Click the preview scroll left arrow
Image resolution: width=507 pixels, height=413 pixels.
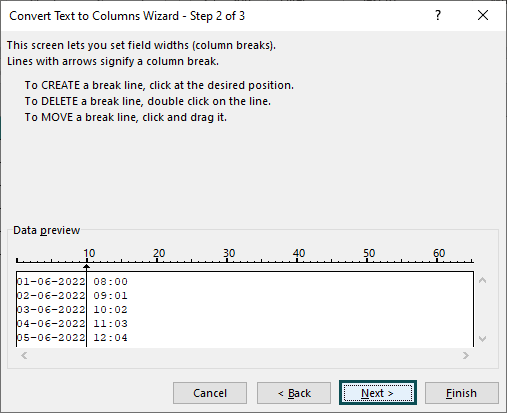coord(24,356)
